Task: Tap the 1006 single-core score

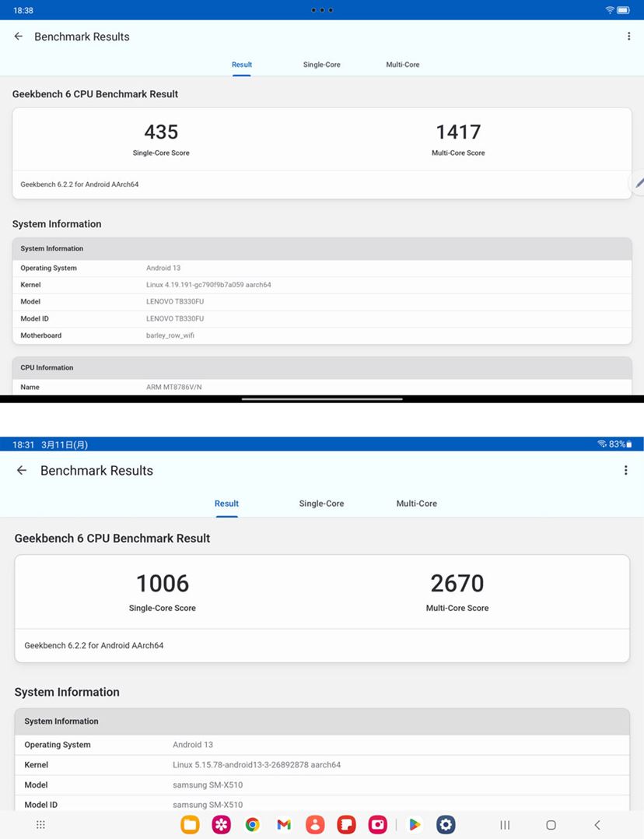Action: tap(163, 583)
